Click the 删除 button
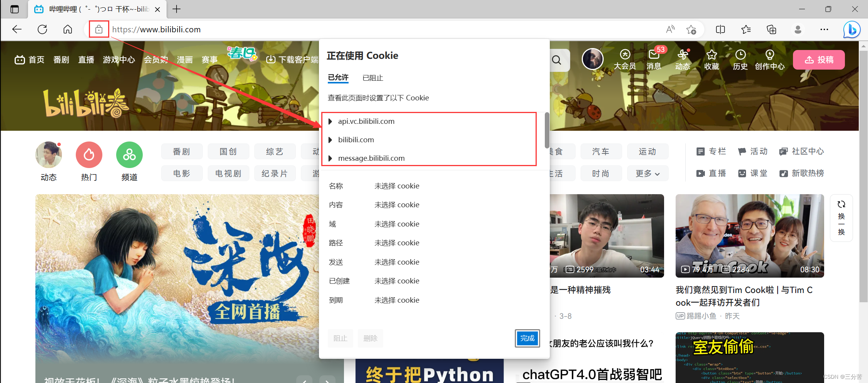 click(x=370, y=338)
